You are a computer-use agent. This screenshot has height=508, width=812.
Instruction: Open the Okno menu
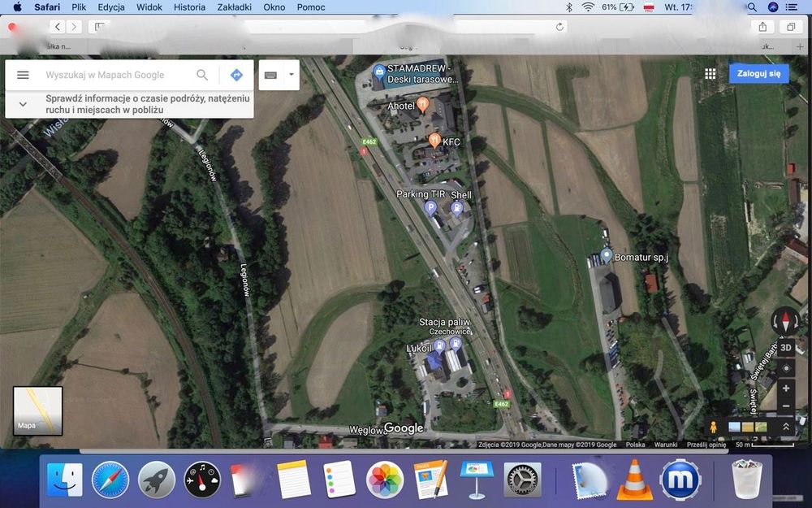[x=274, y=7]
